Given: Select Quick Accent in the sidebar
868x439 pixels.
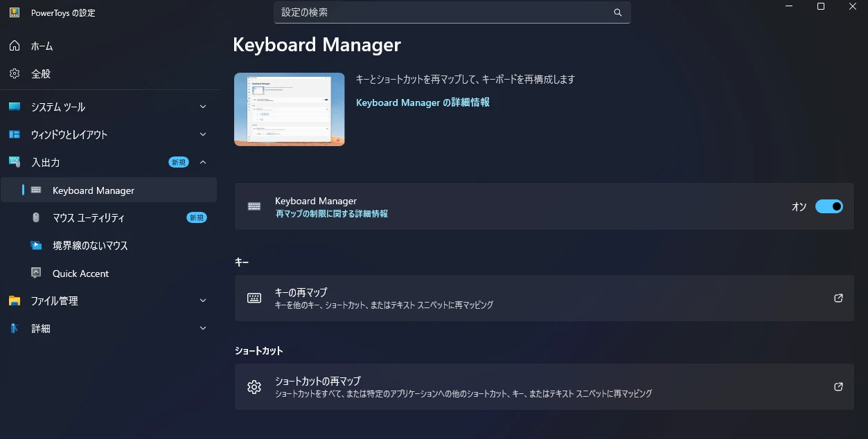Looking at the screenshot, I should [80, 274].
